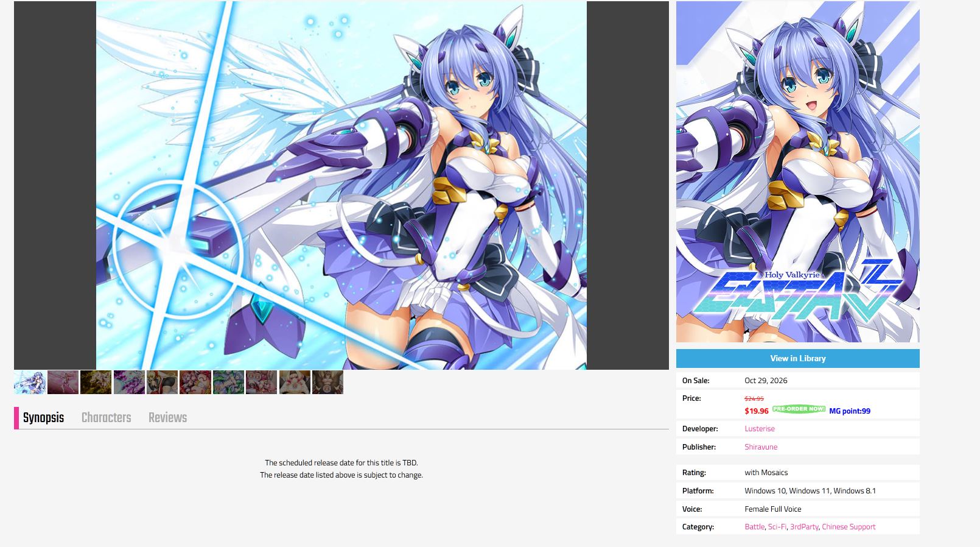This screenshot has height=547, width=980.
Task: Click the "with Mosaics" rating value
Action: pos(766,472)
